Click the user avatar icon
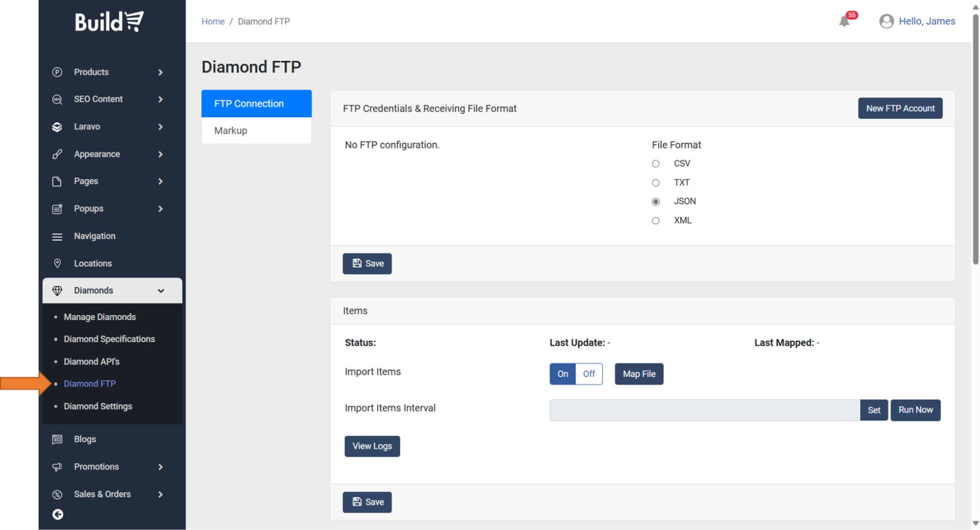 (x=886, y=21)
